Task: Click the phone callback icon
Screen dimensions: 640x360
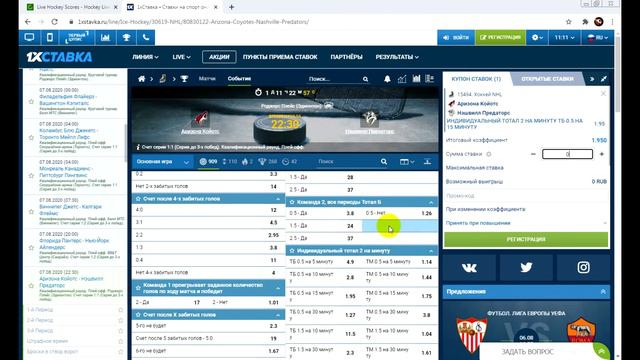Action: tap(146, 38)
